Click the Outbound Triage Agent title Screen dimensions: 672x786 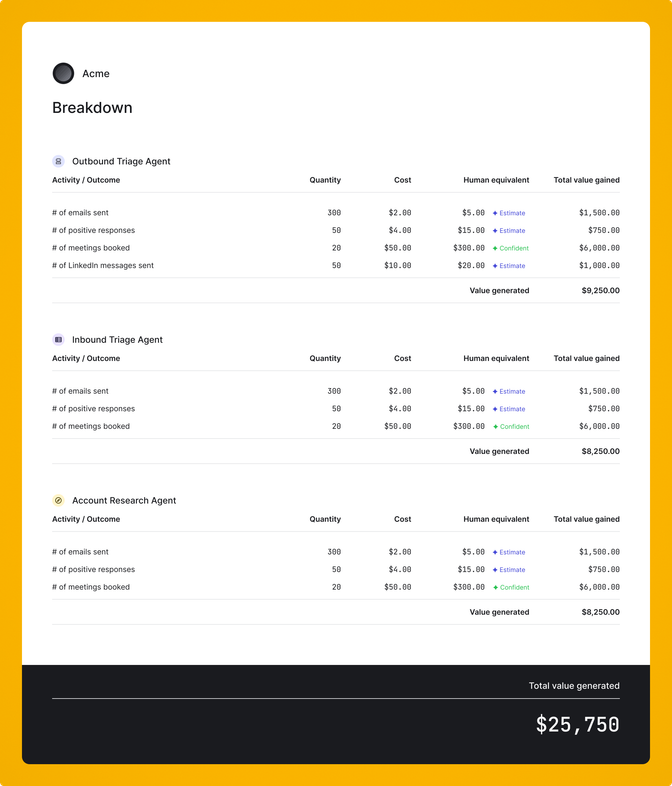[x=121, y=161]
